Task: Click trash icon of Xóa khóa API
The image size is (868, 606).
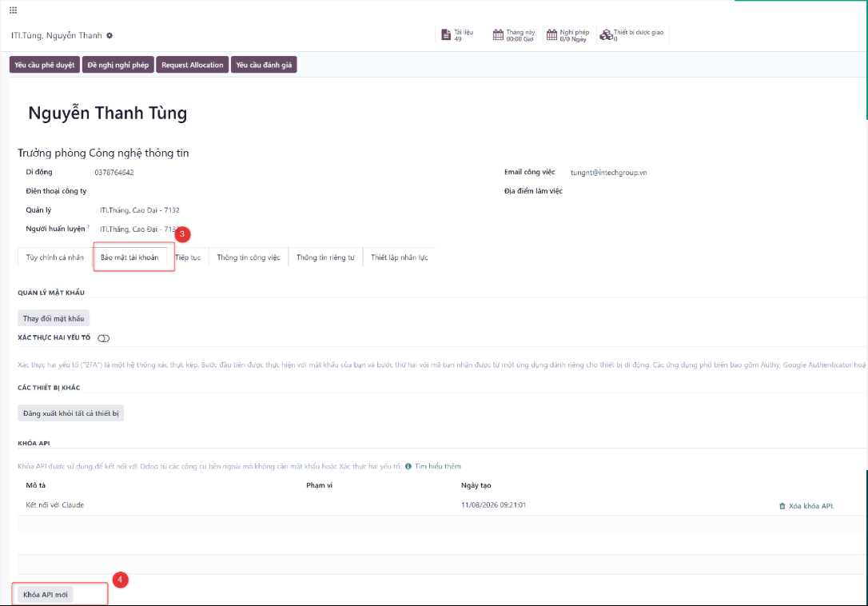Action: point(782,506)
